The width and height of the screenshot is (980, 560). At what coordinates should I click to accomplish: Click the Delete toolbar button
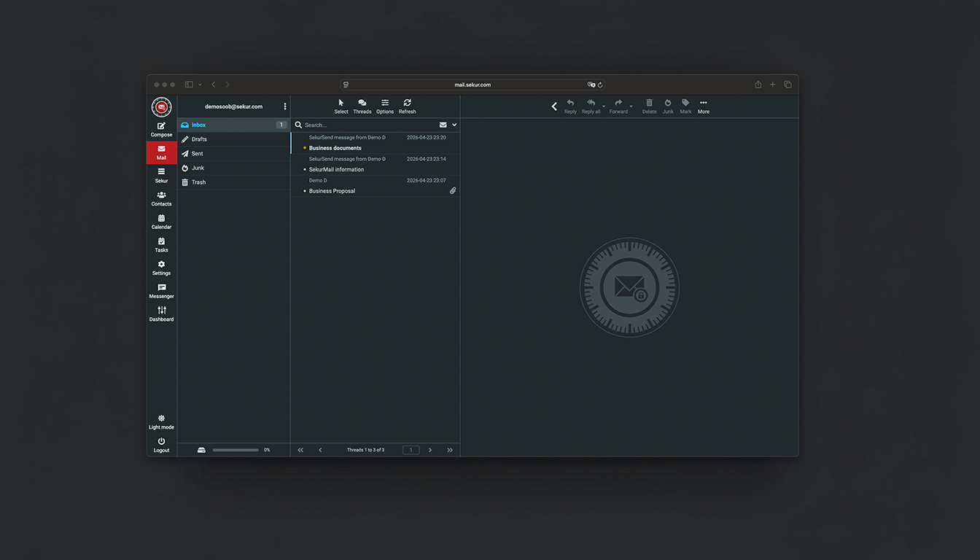pyautogui.click(x=649, y=106)
